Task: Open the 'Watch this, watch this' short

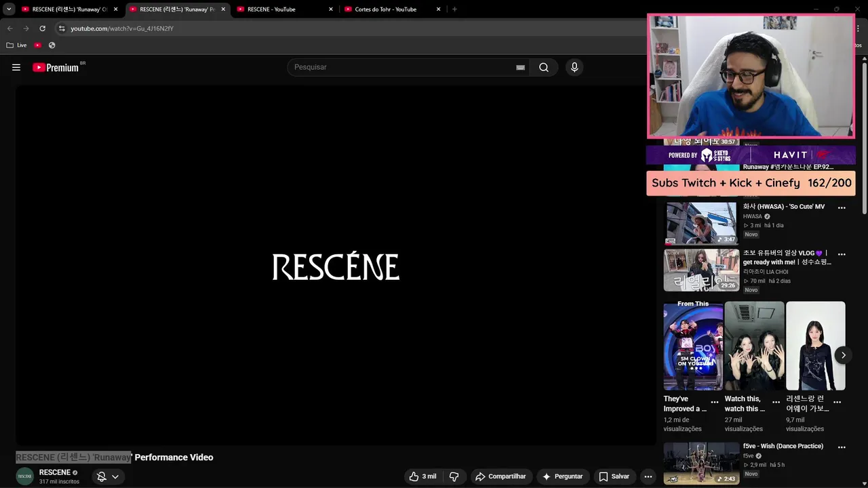Action: pyautogui.click(x=754, y=346)
